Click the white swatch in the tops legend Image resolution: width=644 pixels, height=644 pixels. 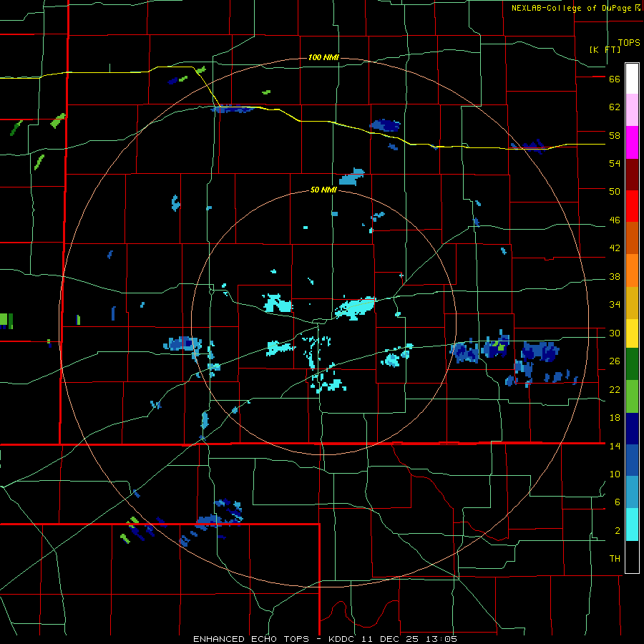(632, 79)
